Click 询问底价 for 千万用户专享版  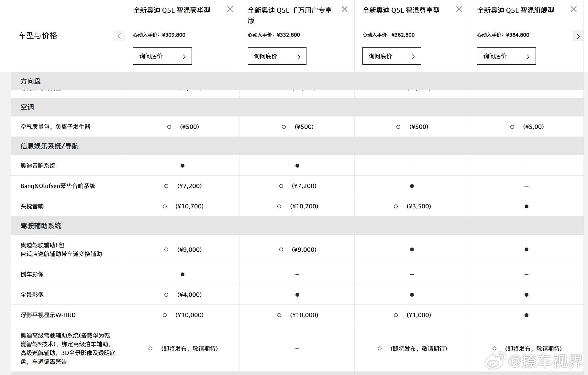point(277,56)
